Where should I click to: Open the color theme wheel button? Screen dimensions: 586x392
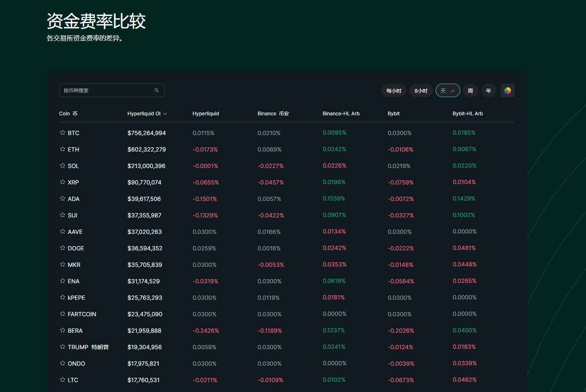(x=507, y=91)
